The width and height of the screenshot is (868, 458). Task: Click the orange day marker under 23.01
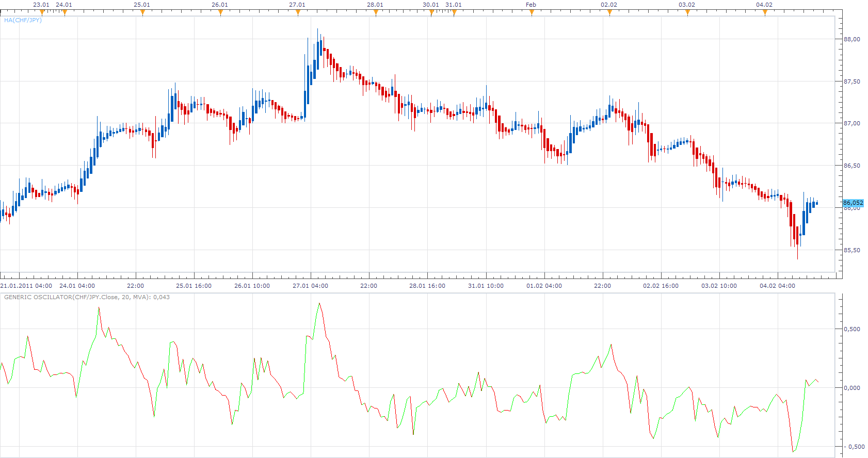tap(42, 12)
